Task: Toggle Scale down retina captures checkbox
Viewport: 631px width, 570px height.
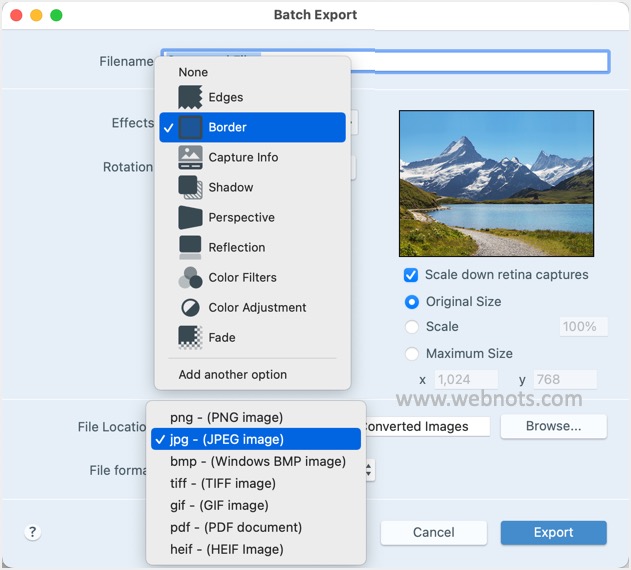Action: click(x=410, y=275)
